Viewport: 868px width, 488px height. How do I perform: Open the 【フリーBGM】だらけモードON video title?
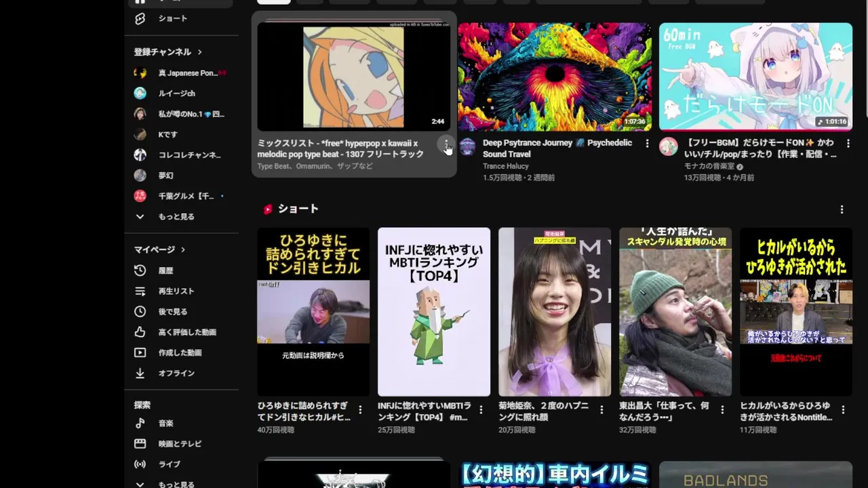(x=759, y=148)
